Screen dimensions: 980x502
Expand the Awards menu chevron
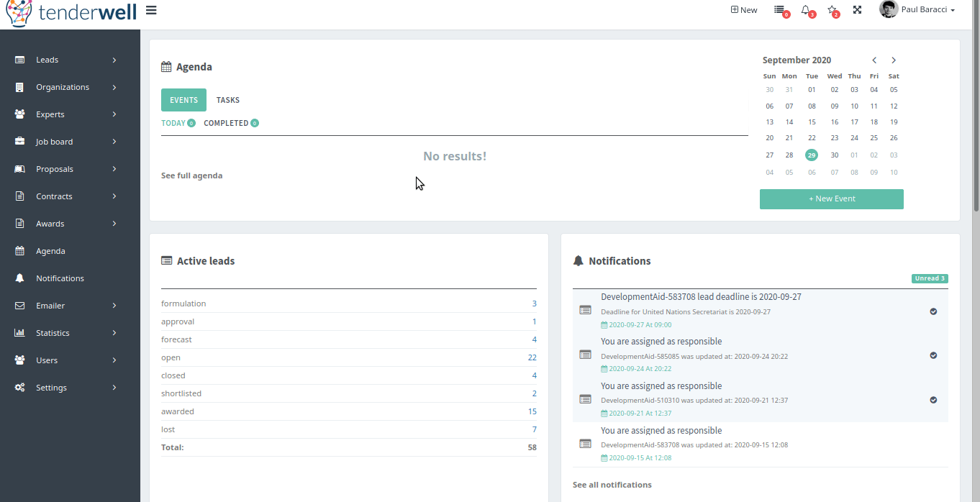coord(114,224)
